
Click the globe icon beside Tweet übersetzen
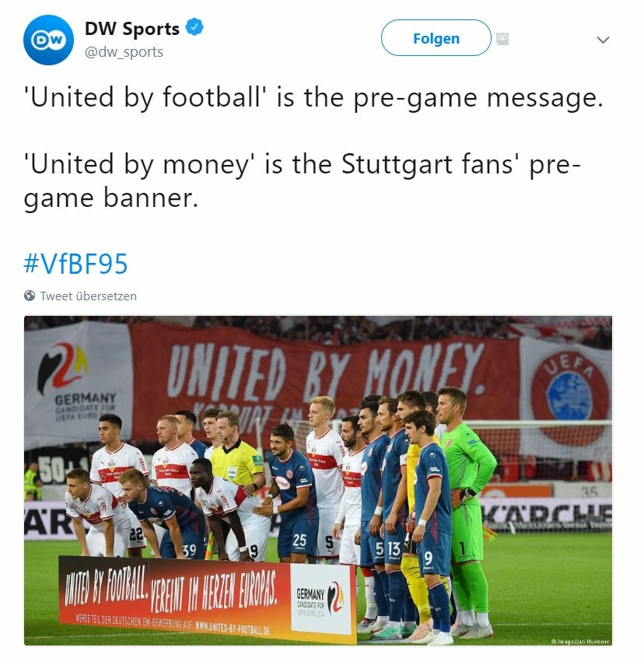30,296
